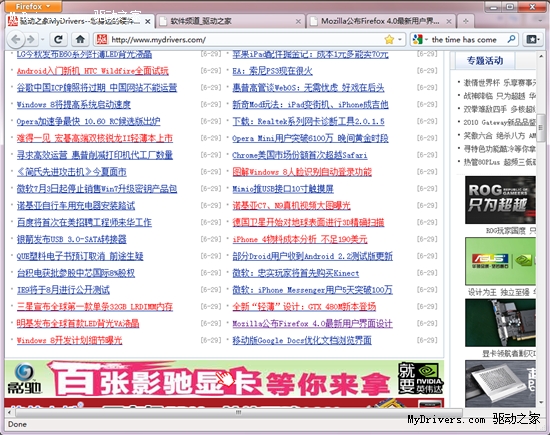
Task: Open the 图解Windows 8人脸识别 link
Action: (x=302, y=172)
